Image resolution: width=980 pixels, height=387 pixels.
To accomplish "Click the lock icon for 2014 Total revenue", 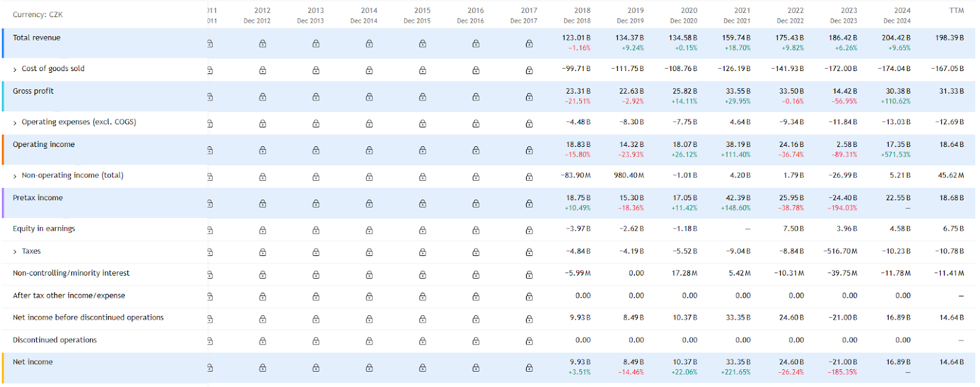I will (369, 43).
